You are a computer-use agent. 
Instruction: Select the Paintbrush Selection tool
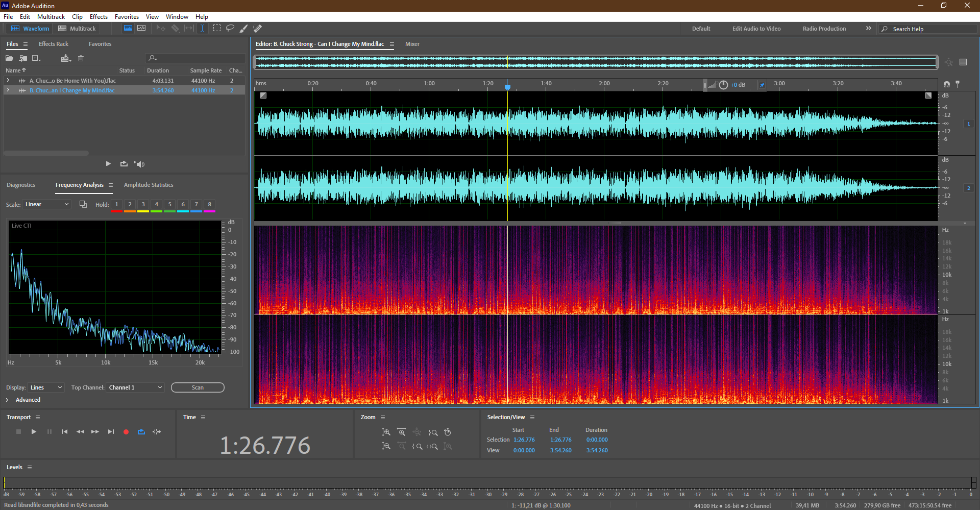243,29
